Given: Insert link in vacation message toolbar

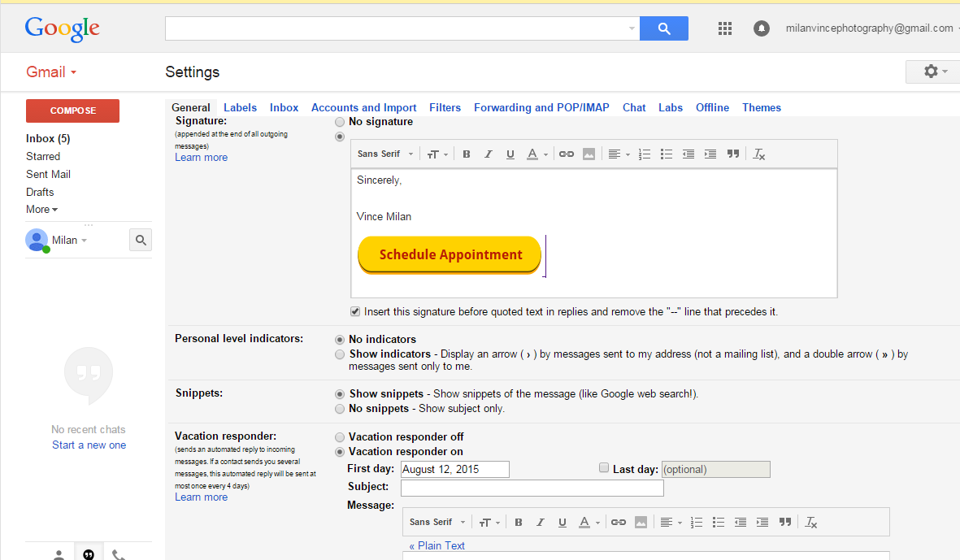Looking at the screenshot, I should (619, 522).
